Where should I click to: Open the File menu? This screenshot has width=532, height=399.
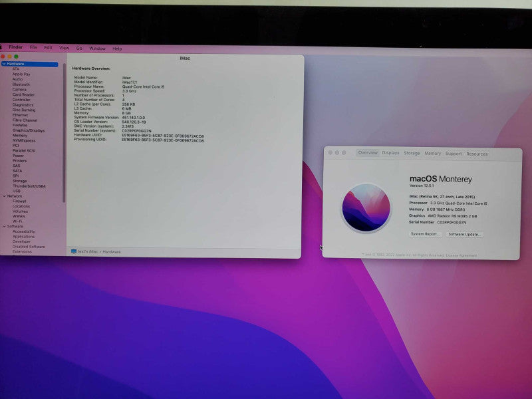tap(33, 47)
